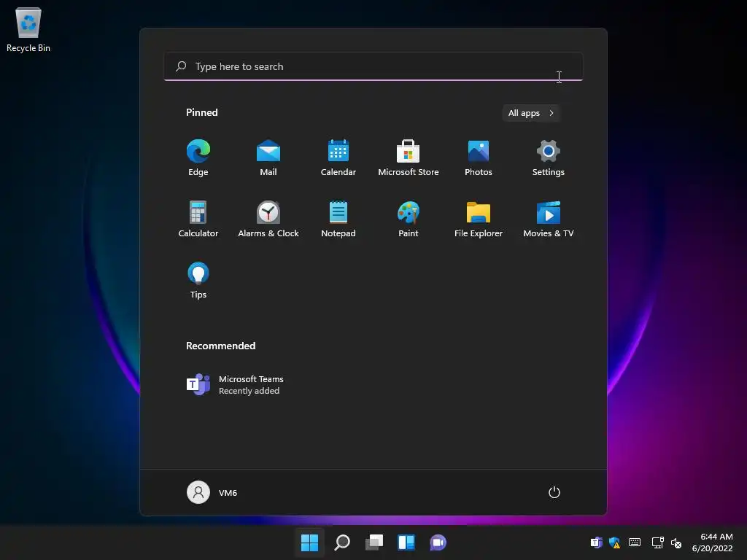Viewport: 747px width, 560px height.
Task: Launch Notepad from pinned apps
Action: click(338, 219)
